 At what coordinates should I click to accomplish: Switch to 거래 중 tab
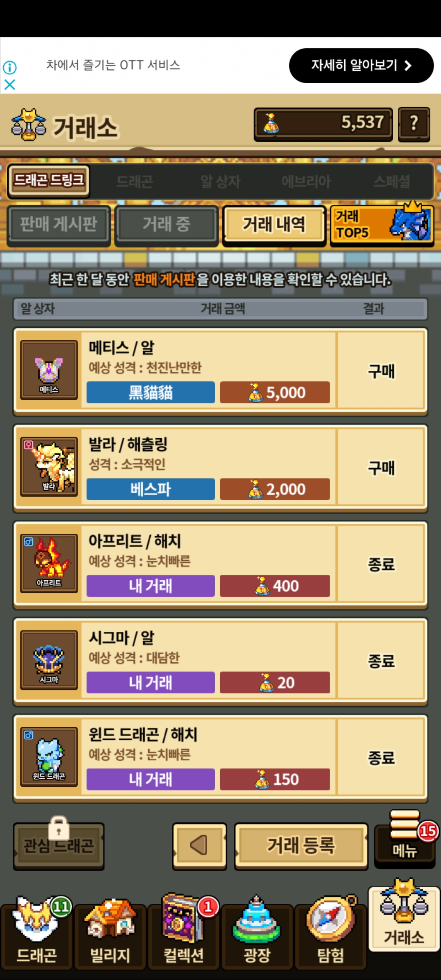(167, 224)
